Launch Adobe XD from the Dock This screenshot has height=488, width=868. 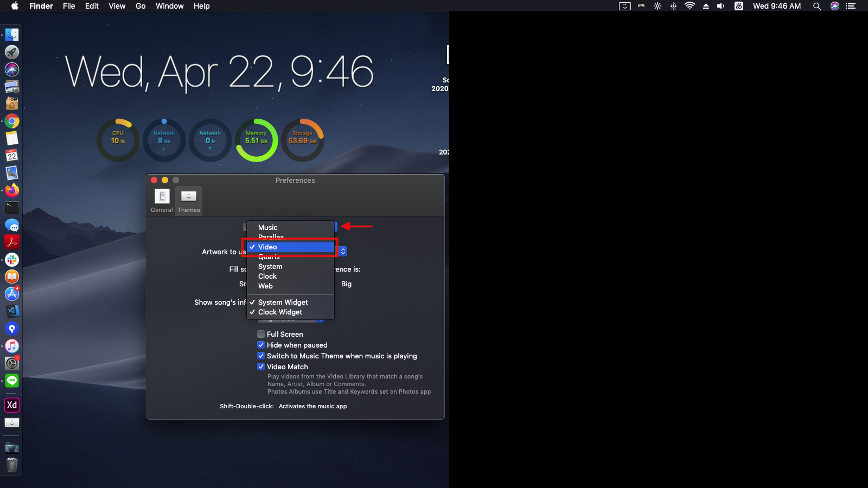[x=12, y=405]
